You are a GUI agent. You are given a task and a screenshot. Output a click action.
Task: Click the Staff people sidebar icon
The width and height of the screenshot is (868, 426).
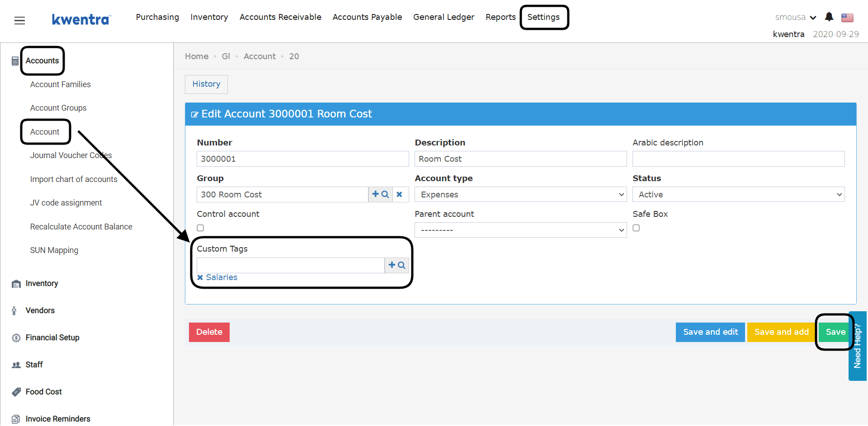(16, 365)
